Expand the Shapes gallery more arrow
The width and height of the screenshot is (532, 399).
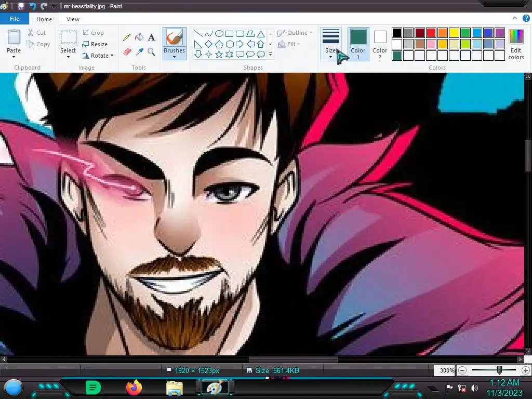click(270, 54)
